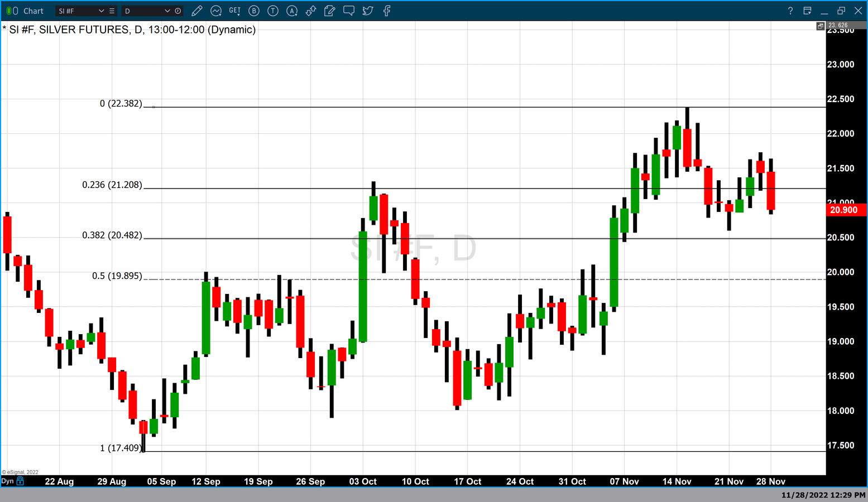Share chart via Facebook icon

point(387,11)
